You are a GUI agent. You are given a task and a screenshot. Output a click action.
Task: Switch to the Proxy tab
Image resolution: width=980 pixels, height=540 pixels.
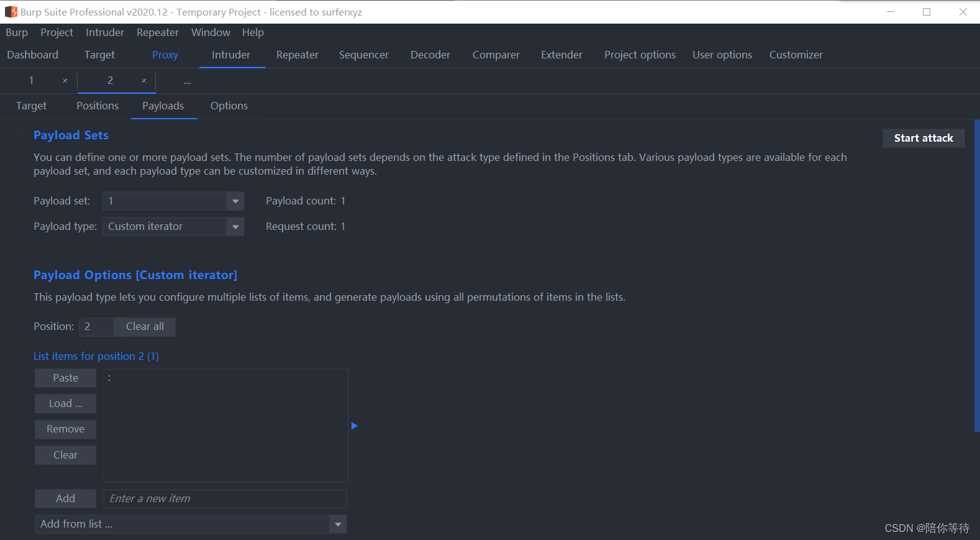(165, 55)
